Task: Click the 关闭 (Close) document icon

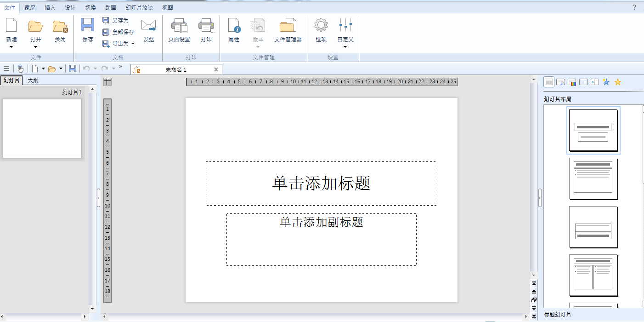Action: tap(60, 26)
